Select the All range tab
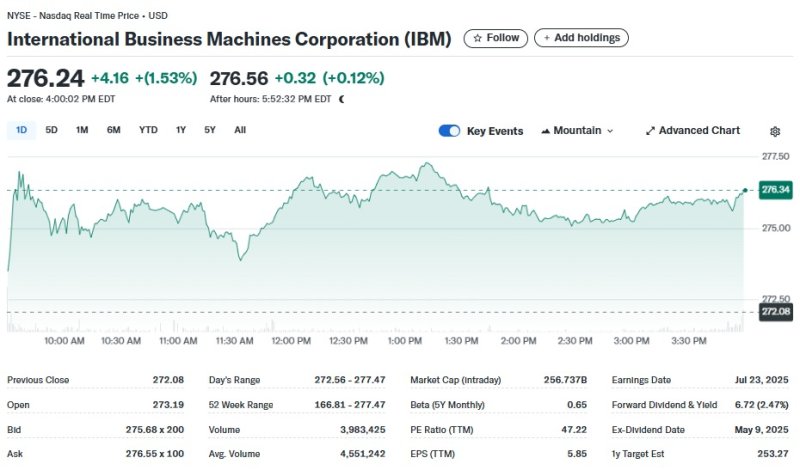Image resolution: width=800 pixels, height=470 pixels. pos(240,130)
